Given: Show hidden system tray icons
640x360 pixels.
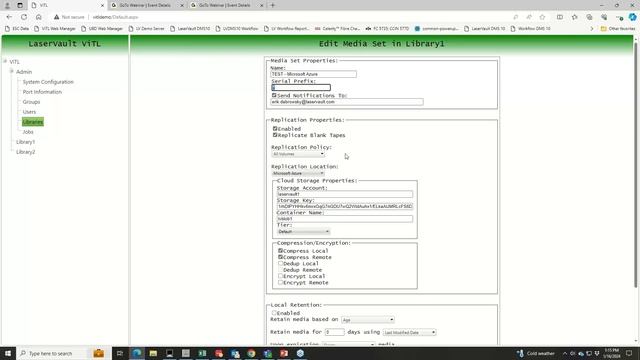Looking at the screenshot, I should [x=565, y=353].
